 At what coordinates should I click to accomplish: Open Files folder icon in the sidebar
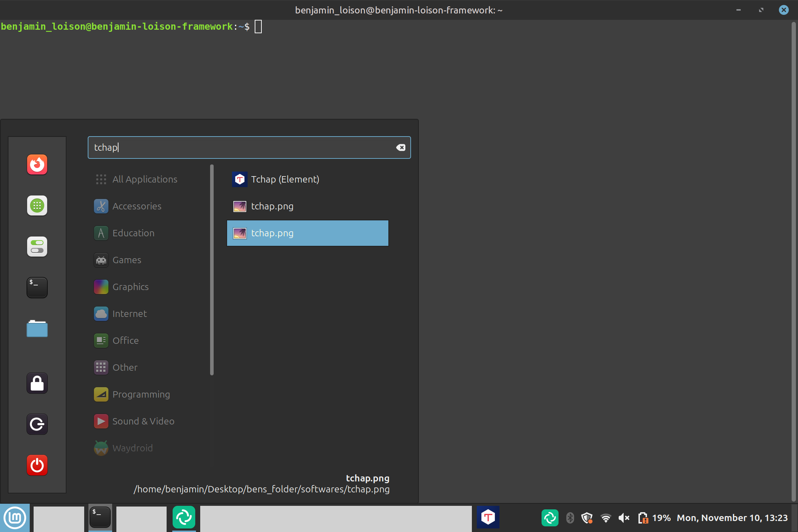[x=37, y=329]
